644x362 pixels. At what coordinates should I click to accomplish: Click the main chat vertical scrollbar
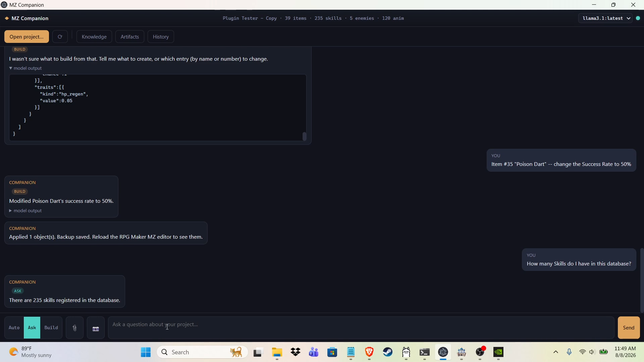click(642, 280)
